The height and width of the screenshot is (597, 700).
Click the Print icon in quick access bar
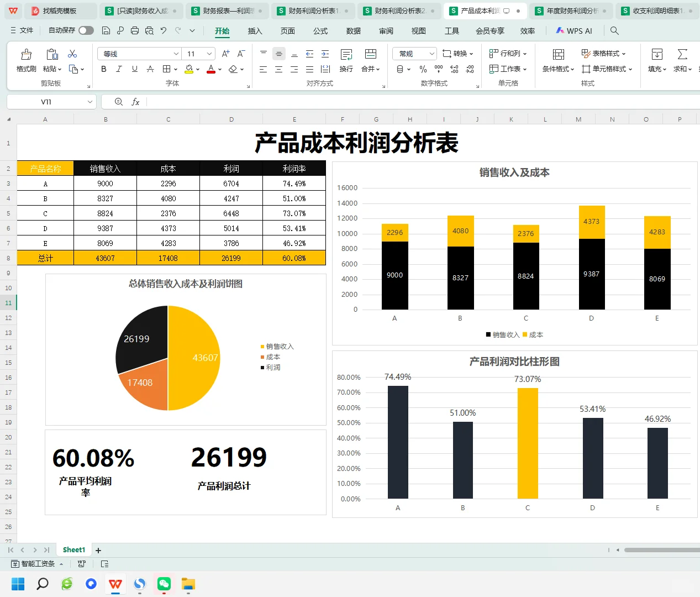(x=135, y=31)
